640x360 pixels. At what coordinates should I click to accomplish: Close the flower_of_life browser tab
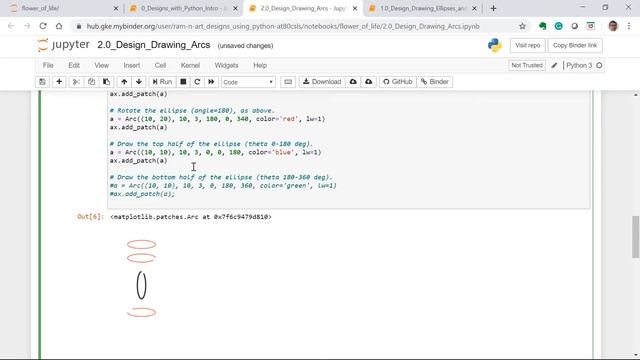point(116,8)
